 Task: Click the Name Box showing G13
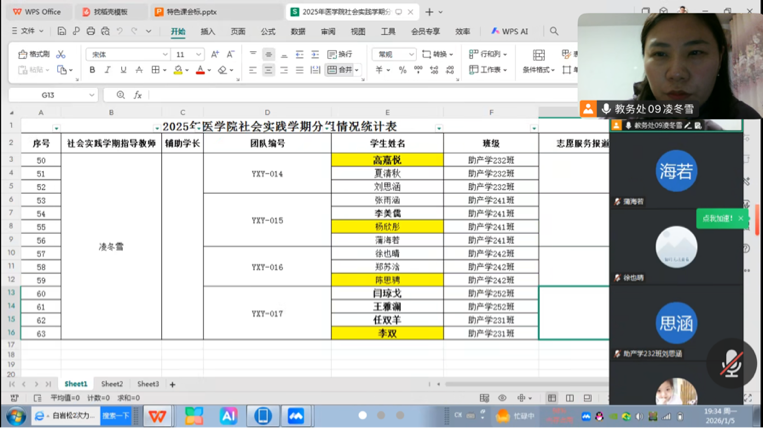click(x=50, y=95)
